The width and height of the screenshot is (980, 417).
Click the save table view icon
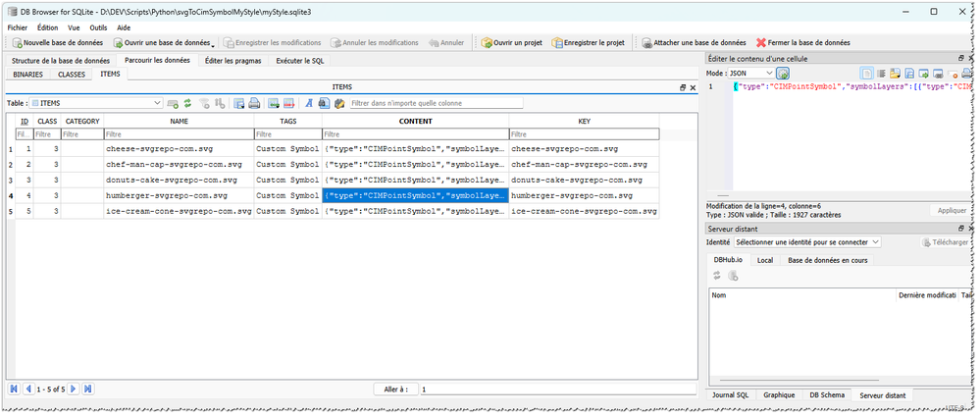click(x=238, y=103)
